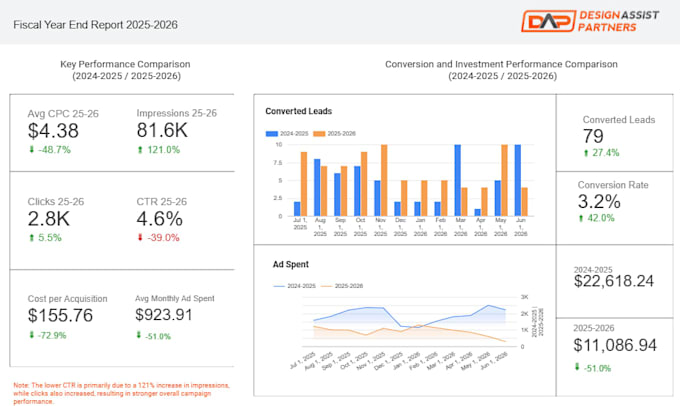Viewport: 680px width, 406px height.
Task: Click the blue 2024-2025 legend swatch in Converted Leads
Action: click(x=271, y=134)
